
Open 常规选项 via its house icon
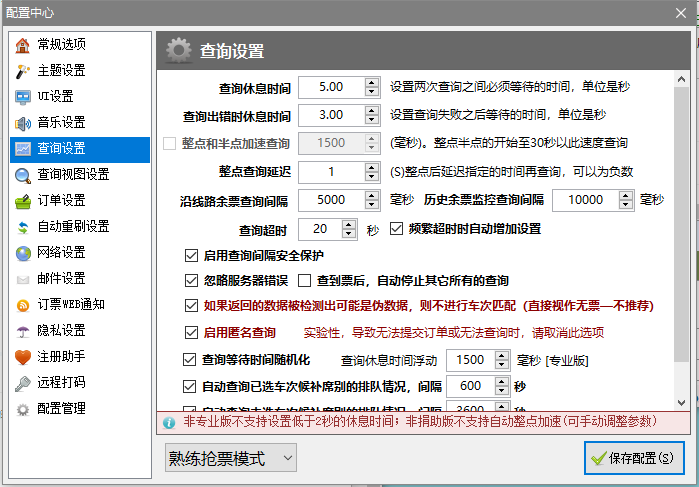pos(22,45)
